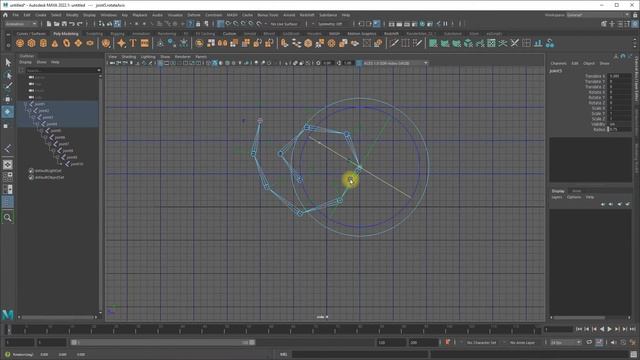Screen dimensions: 640x360
Task: Click the Multi-Cut pencil shelf icon
Action: (x=393, y=43)
